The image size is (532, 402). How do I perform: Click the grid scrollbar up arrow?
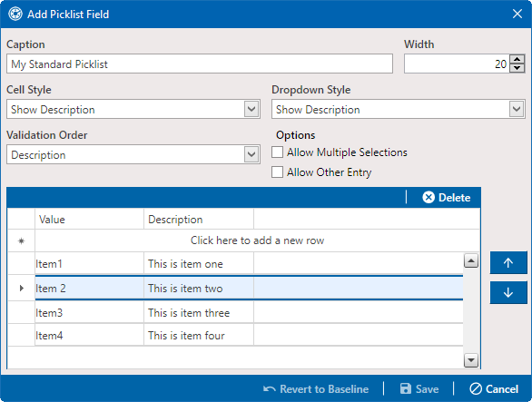(471, 260)
